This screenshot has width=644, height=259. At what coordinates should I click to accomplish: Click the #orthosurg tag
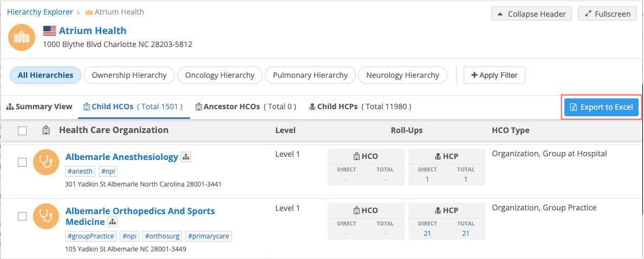(x=162, y=236)
